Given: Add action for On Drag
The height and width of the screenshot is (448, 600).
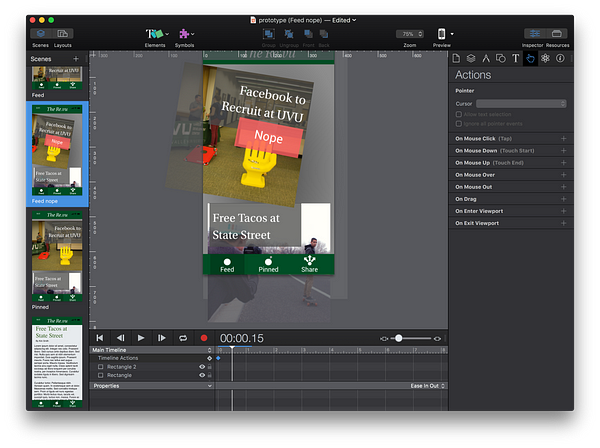Looking at the screenshot, I should click(563, 199).
